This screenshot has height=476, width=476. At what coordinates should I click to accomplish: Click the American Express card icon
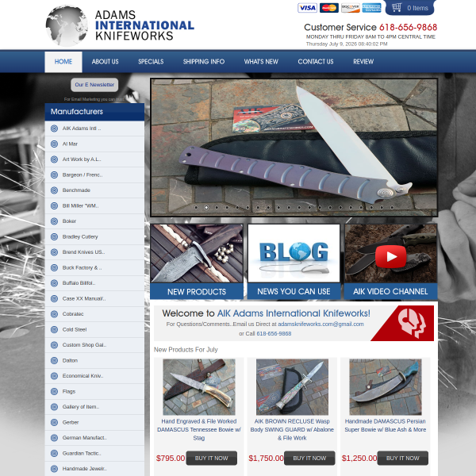tap(371, 8)
